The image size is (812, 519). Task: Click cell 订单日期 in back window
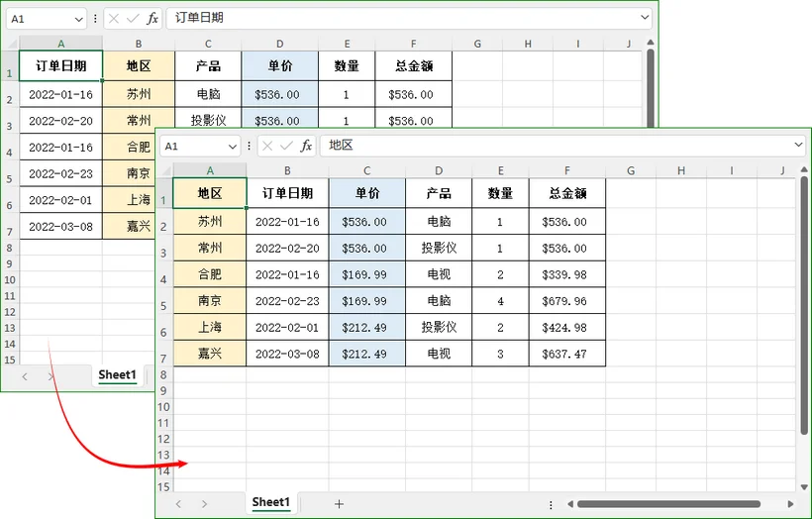click(x=61, y=65)
